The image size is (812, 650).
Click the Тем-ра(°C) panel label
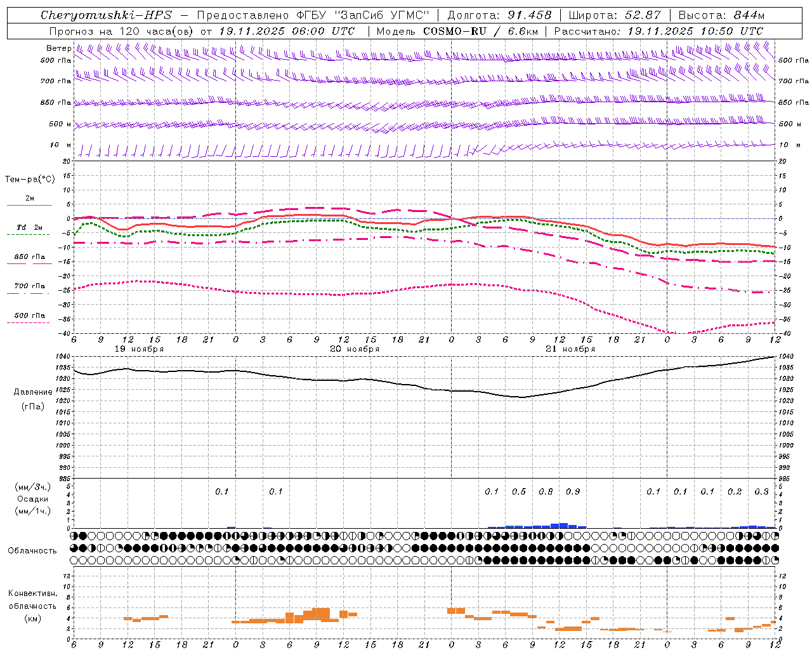(x=30, y=180)
